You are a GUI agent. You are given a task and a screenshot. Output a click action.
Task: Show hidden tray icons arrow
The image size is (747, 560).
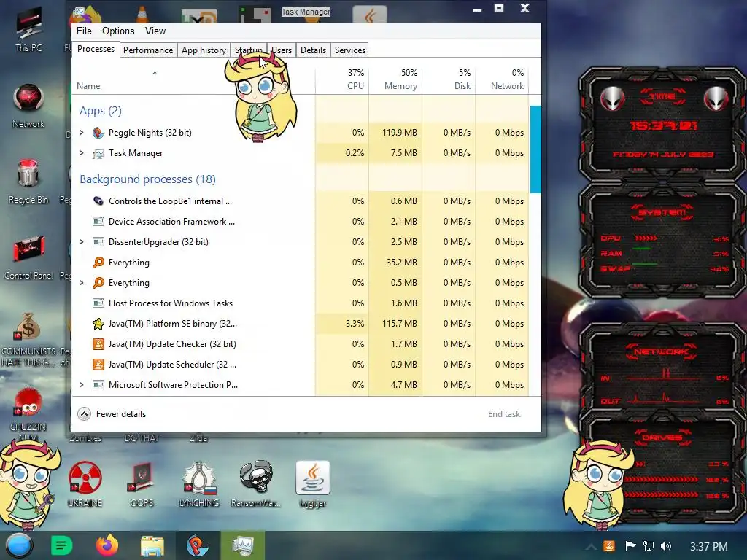click(x=591, y=547)
